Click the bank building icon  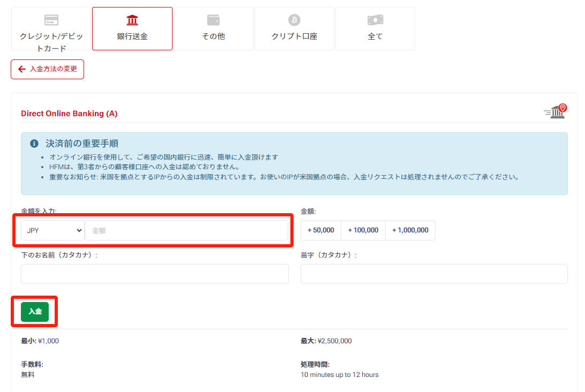[132, 20]
